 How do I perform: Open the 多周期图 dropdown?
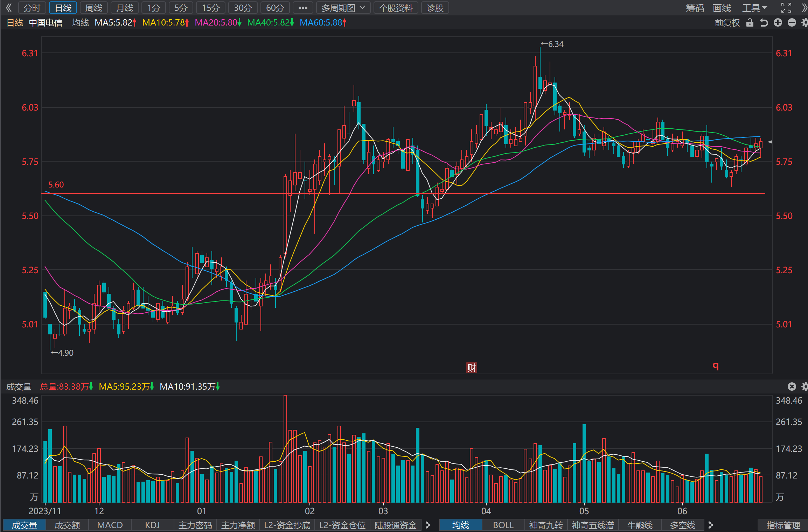pyautogui.click(x=343, y=8)
